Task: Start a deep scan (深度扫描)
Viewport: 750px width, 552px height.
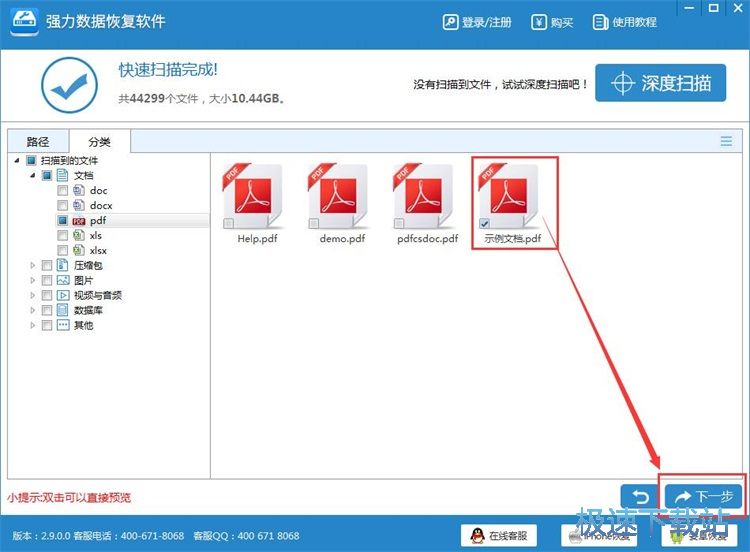Action: pyautogui.click(x=661, y=83)
